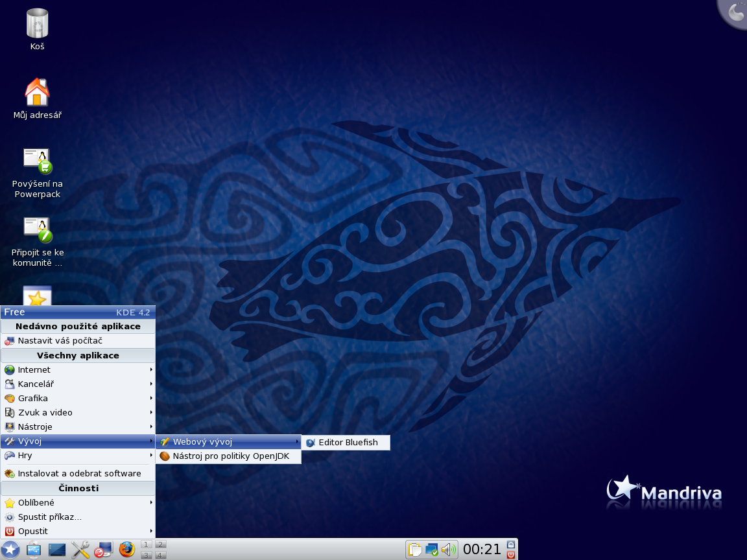Open Nastavit váš počítač from recent apps

(x=78, y=340)
